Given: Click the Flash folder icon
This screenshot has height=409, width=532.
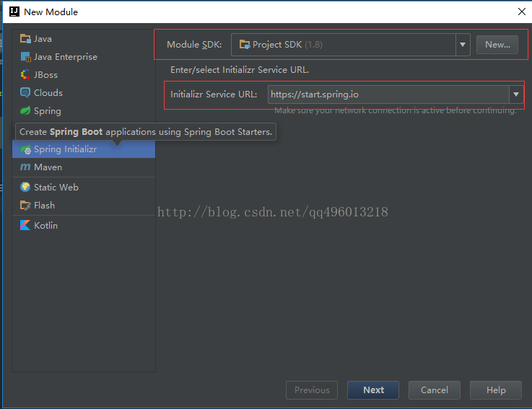Looking at the screenshot, I should click(x=25, y=205).
